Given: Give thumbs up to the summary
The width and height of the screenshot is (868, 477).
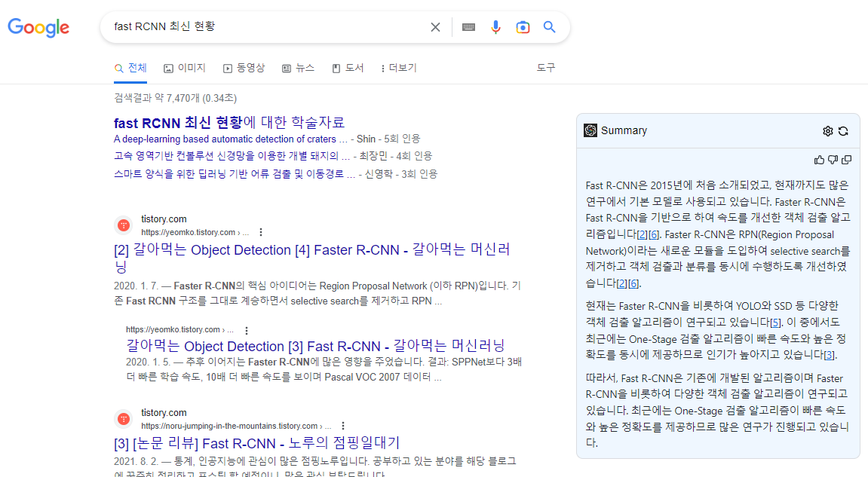Looking at the screenshot, I should [819, 160].
